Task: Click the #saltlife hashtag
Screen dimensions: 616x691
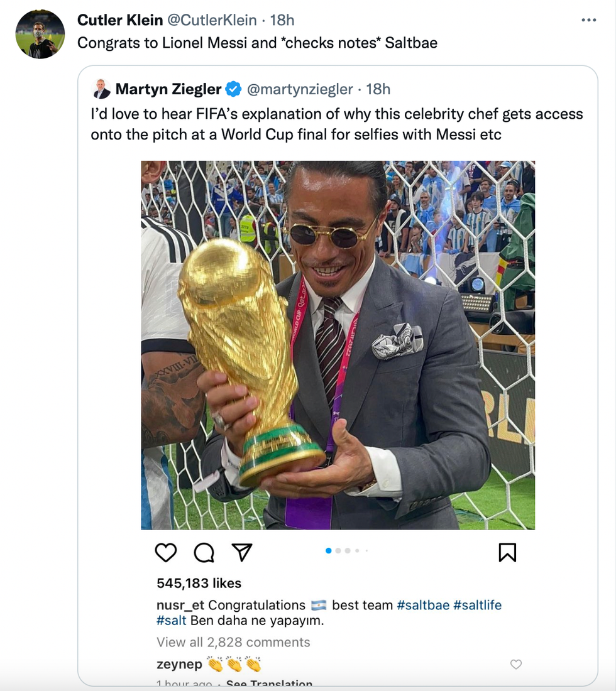Action: point(477,605)
